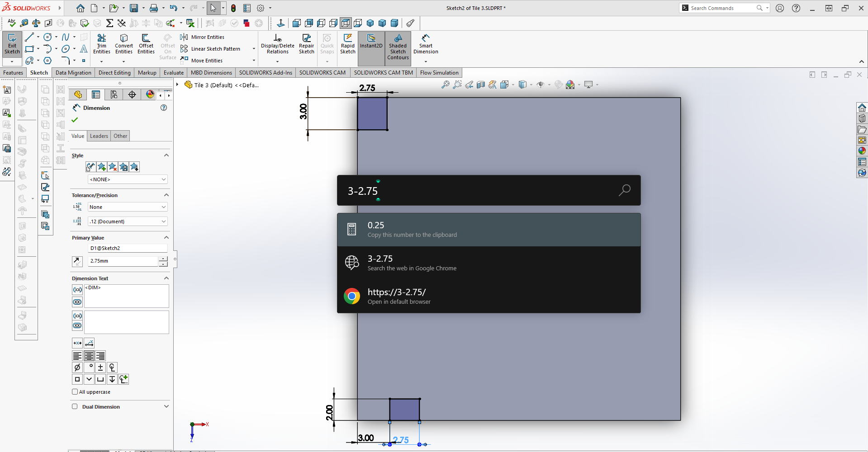Click the Appearances color ball in right task pane
868x452 pixels.
click(862, 151)
